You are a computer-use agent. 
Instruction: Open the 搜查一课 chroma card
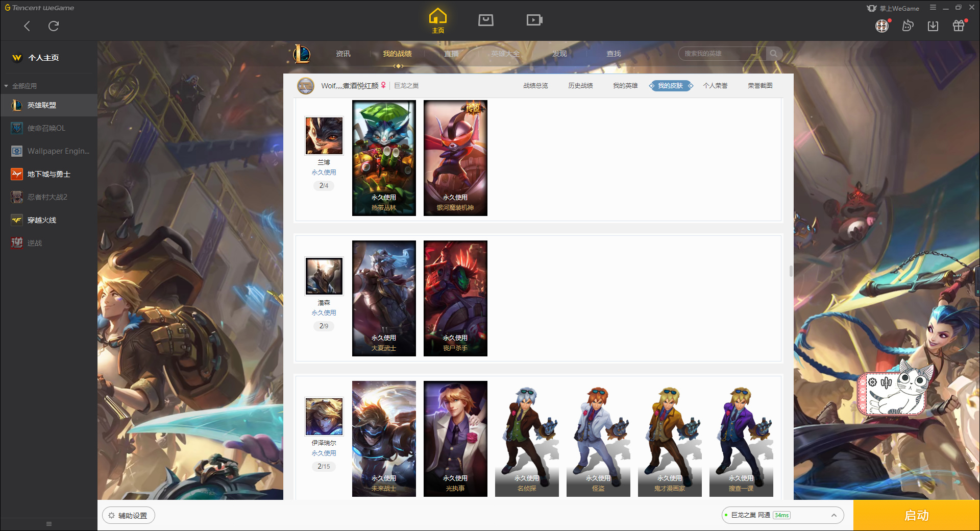[x=741, y=439]
